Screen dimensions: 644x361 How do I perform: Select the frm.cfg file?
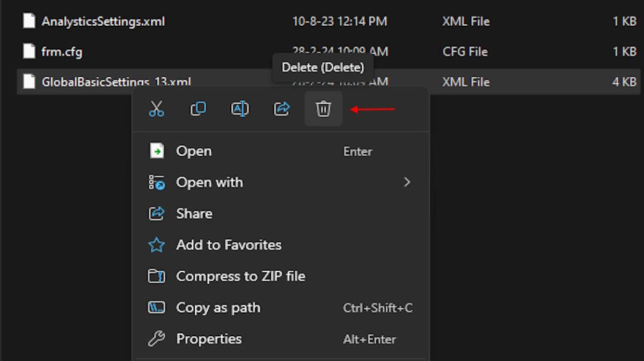click(62, 52)
